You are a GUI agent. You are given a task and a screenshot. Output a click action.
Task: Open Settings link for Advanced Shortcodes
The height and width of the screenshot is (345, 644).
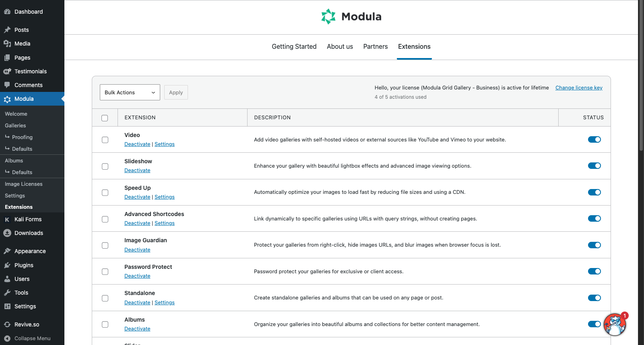[x=165, y=223]
